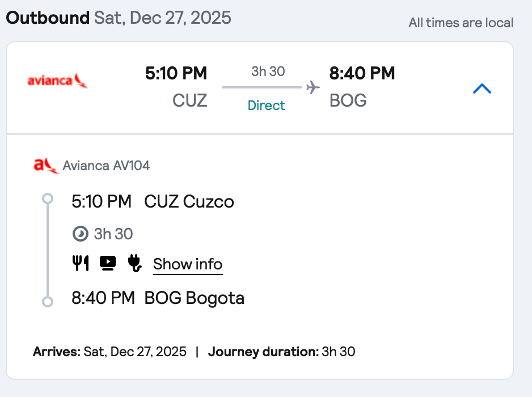Open the Show info link

coord(188,264)
